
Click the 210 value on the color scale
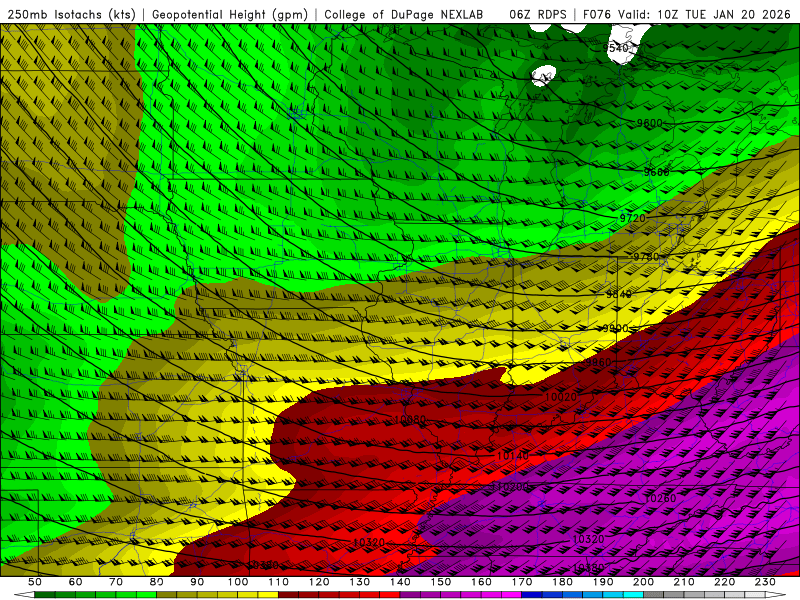point(685,582)
